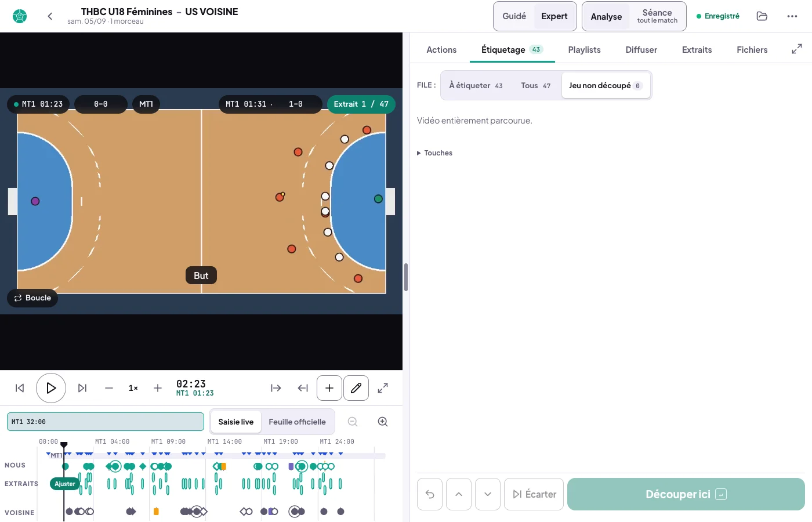
Task: Increase playback speed with plus
Action: (x=158, y=388)
